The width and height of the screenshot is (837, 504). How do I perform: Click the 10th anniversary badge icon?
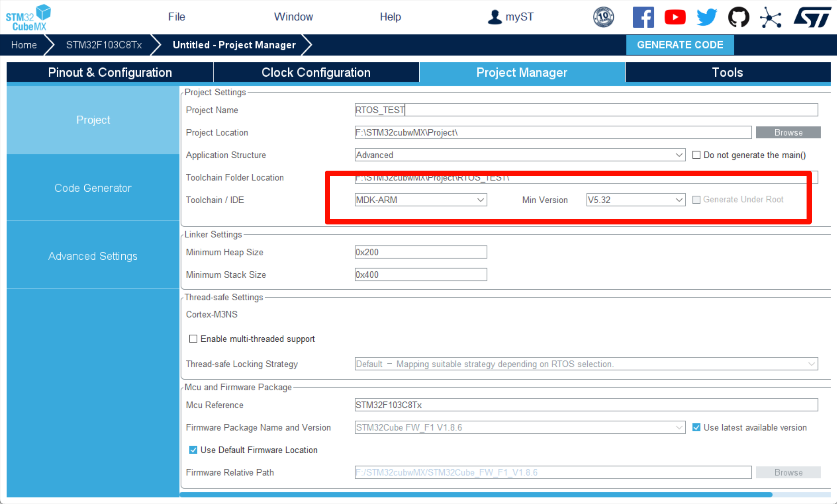(x=603, y=17)
